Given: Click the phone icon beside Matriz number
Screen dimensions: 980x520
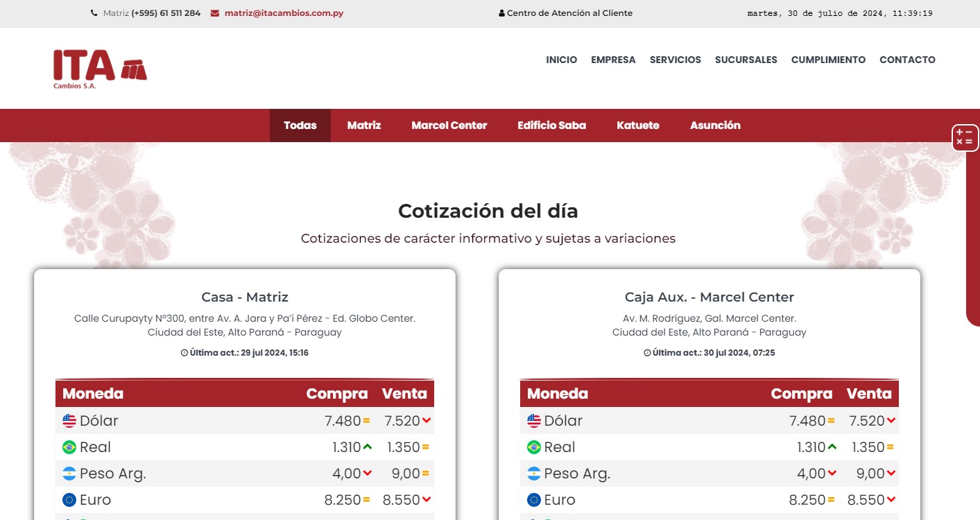Looking at the screenshot, I should [x=94, y=13].
